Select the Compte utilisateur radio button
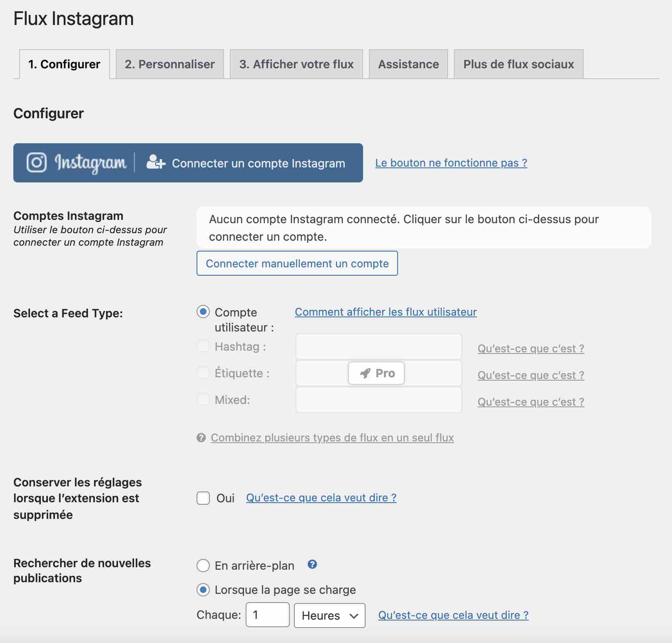The image size is (672, 643). point(203,312)
